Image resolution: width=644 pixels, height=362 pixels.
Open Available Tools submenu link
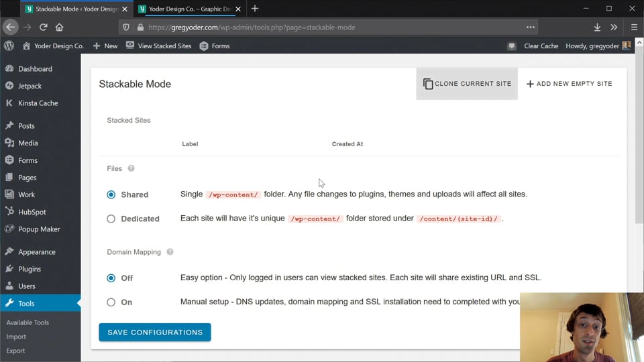click(x=28, y=322)
